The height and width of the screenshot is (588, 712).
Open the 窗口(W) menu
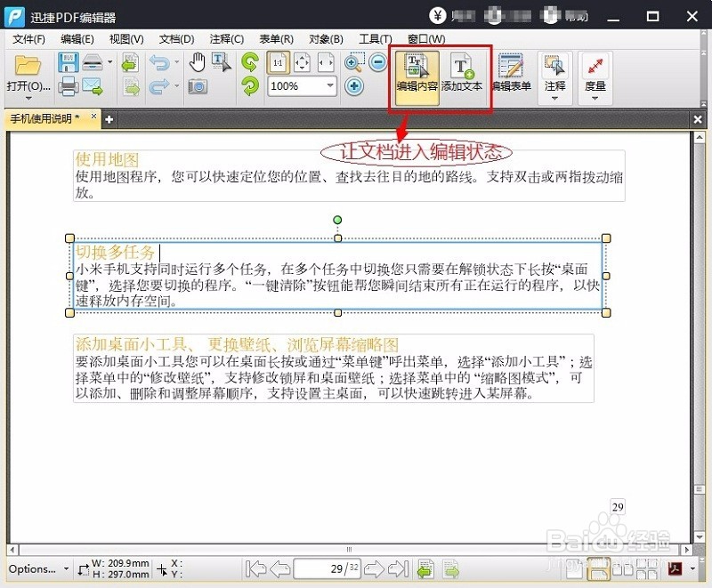click(426, 39)
